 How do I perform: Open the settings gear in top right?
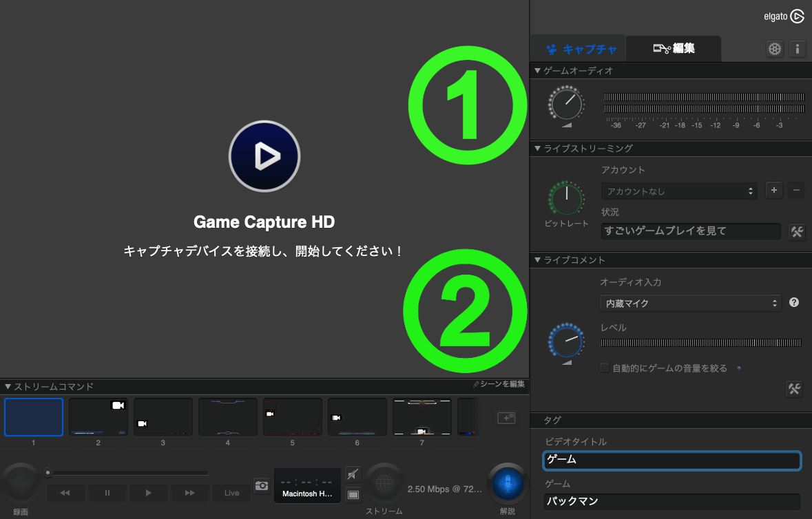click(x=775, y=49)
